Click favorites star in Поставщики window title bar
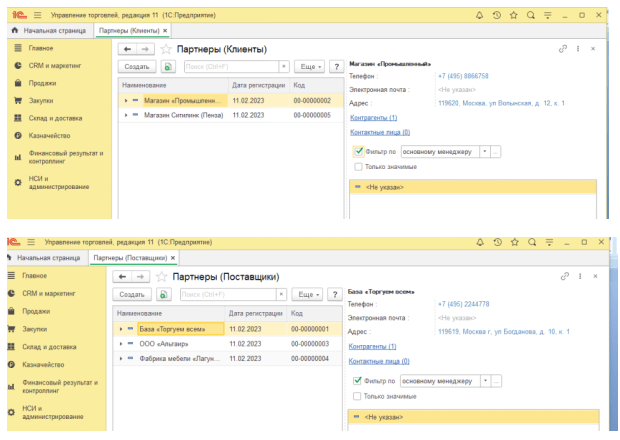This screenshot has width=620, height=440. point(514,242)
